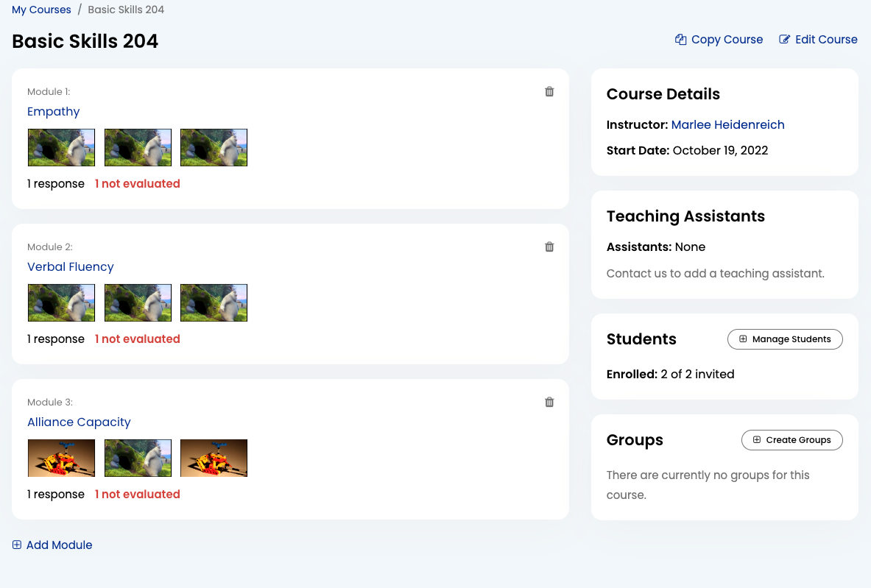Click 'Assistants: None' text

[x=656, y=247]
